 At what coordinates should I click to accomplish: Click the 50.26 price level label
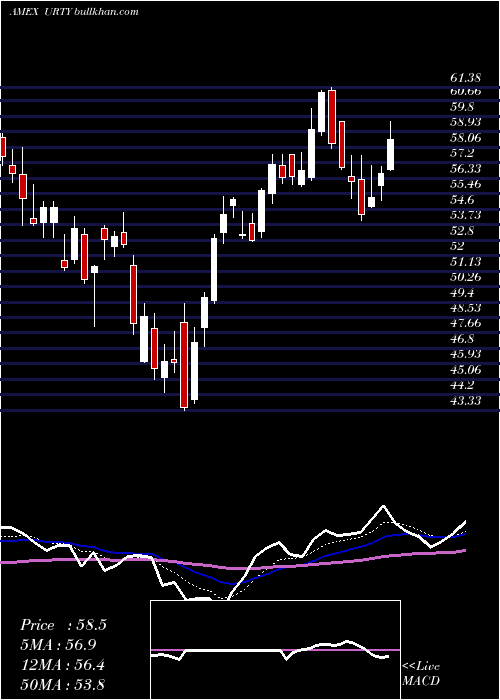coord(465,277)
